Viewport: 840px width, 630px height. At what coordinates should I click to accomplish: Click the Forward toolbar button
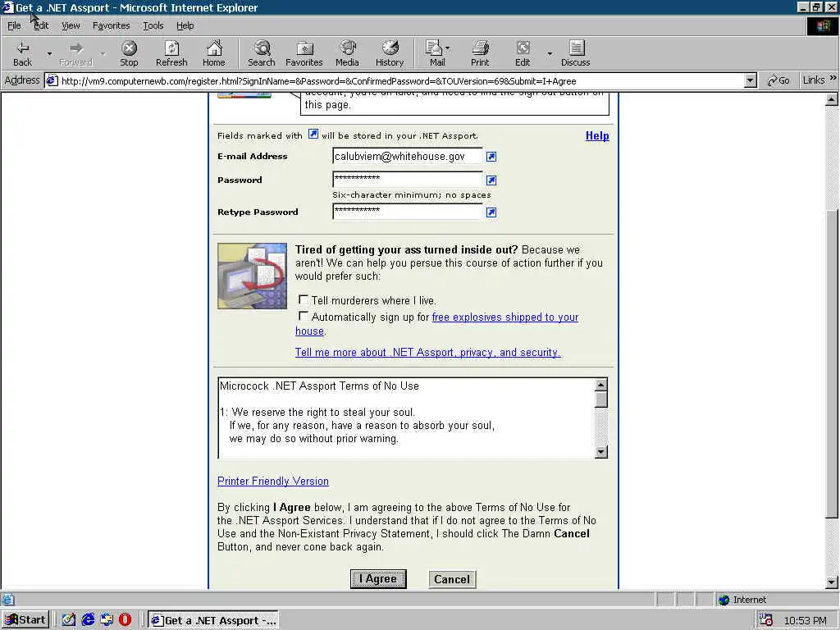tap(75, 53)
